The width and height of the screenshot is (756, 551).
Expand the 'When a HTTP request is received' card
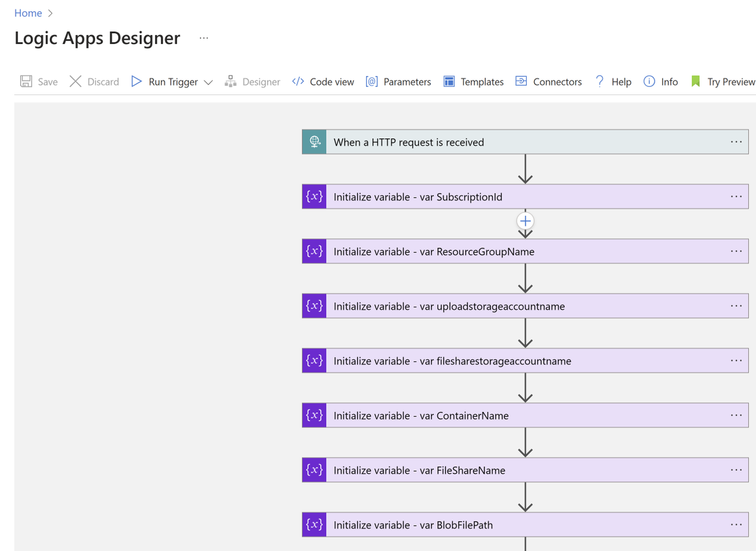(x=525, y=142)
